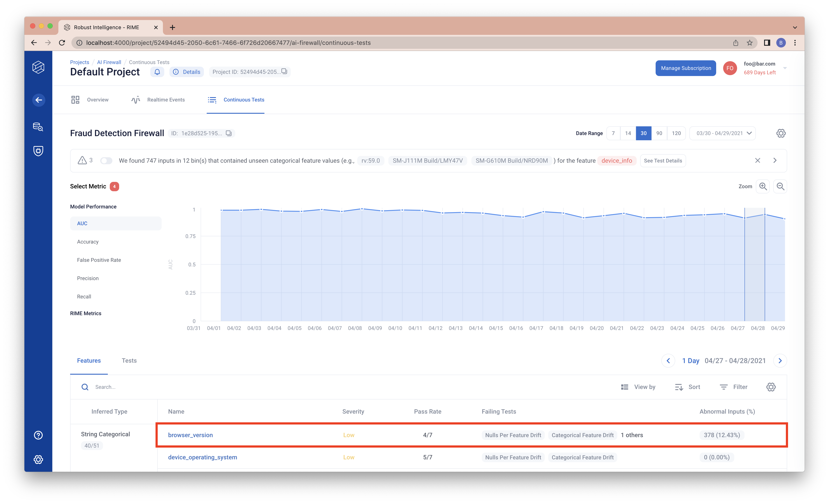Click the search magnifier icon in features table
Screen dimensions: 829x504
85,387
